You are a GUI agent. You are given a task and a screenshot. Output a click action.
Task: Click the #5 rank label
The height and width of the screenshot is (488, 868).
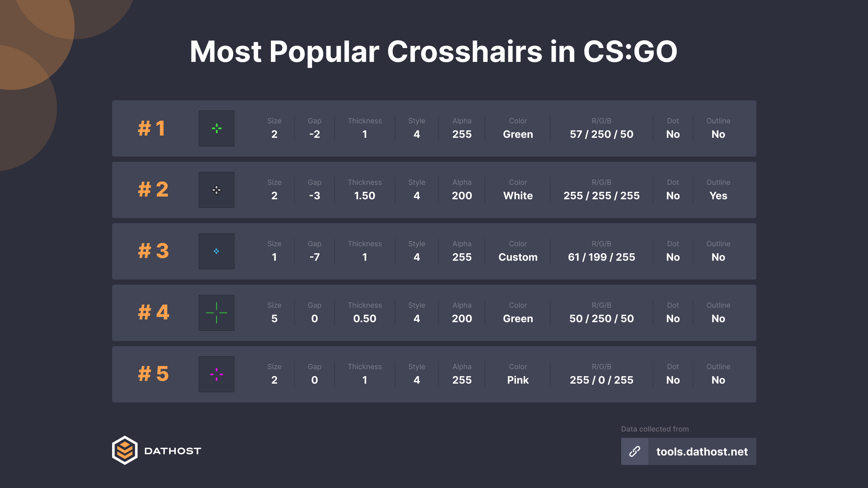tap(153, 374)
